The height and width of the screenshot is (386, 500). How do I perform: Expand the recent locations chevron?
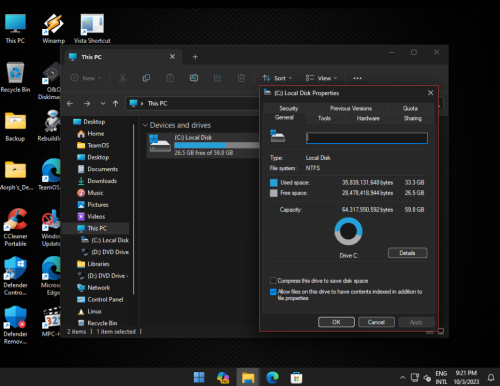[103, 104]
